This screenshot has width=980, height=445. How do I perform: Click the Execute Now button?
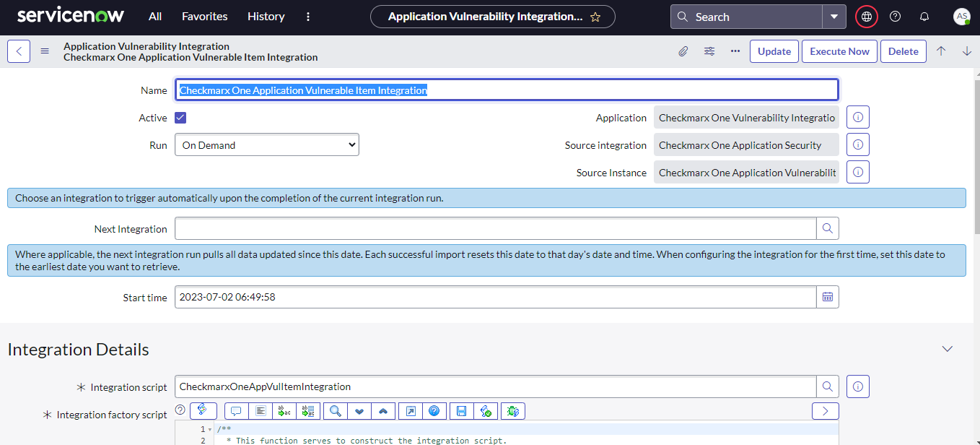coord(839,51)
